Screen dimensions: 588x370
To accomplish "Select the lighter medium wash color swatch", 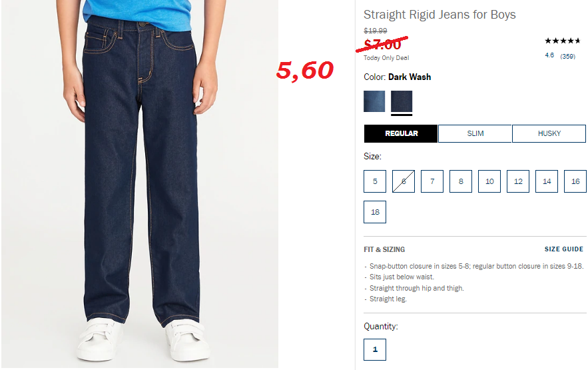I will click(x=374, y=101).
